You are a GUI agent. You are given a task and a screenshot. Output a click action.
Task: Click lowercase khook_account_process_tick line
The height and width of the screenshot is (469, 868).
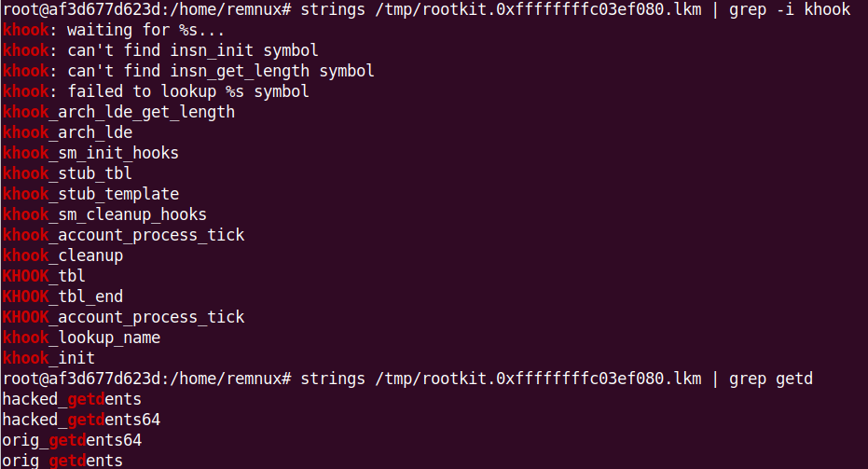pos(123,235)
